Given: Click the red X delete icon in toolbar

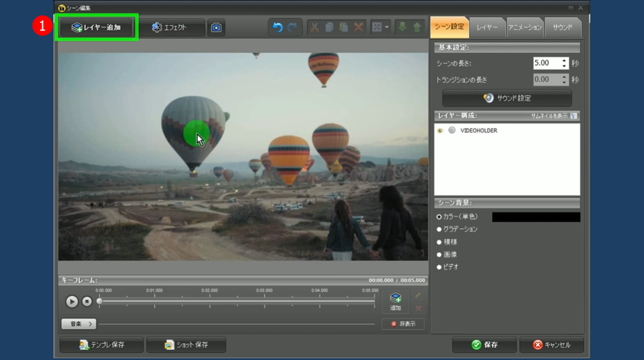Looking at the screenshot, I should click(358, 28).
